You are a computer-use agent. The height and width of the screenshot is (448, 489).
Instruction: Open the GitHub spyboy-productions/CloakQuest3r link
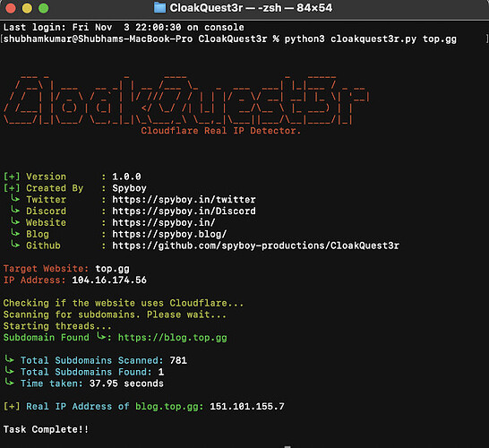[x=256, y=246]
